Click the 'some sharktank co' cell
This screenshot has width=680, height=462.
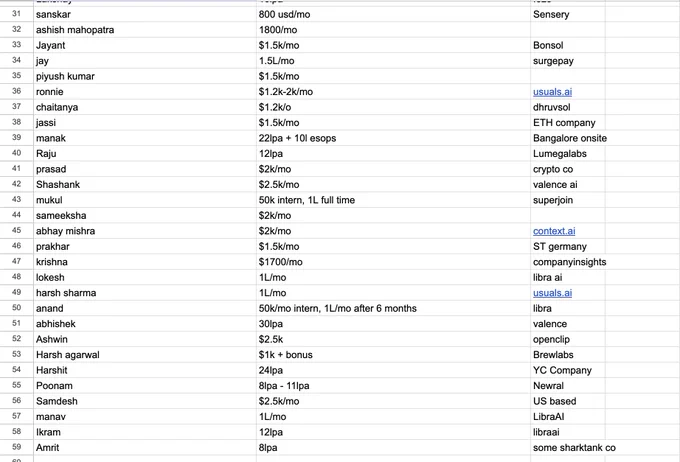(568, 448)
